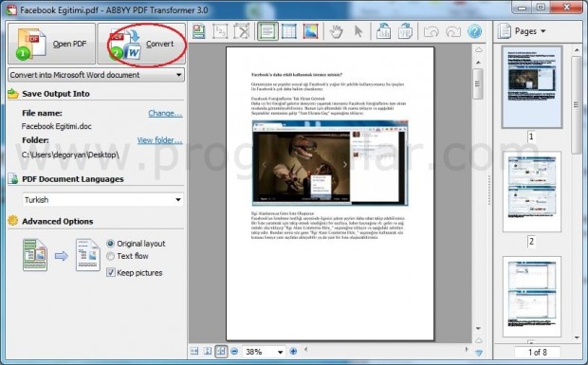Click the renumber areas order icon
Viewport: 588px width, 365px height.
point(220,31)
